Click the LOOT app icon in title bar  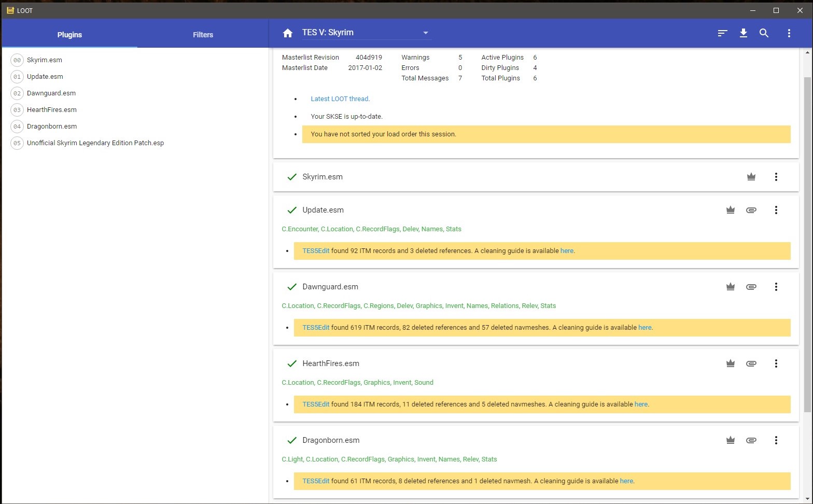coord(10,10)
